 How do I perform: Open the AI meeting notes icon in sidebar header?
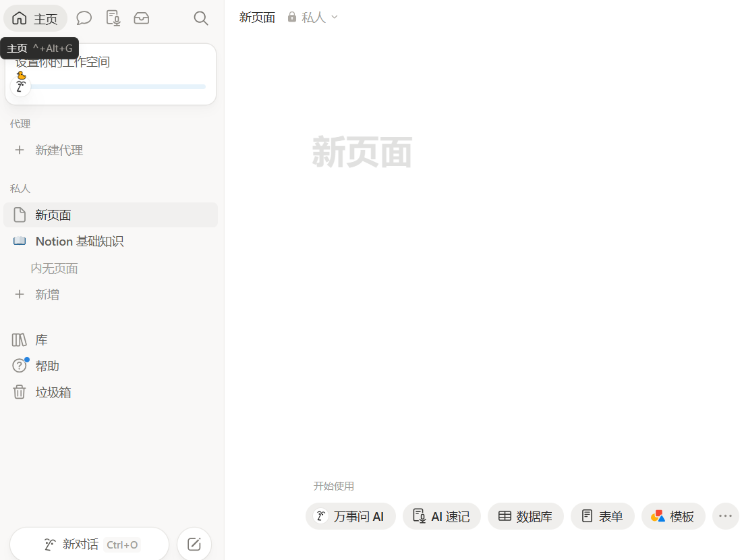point(113,18)
